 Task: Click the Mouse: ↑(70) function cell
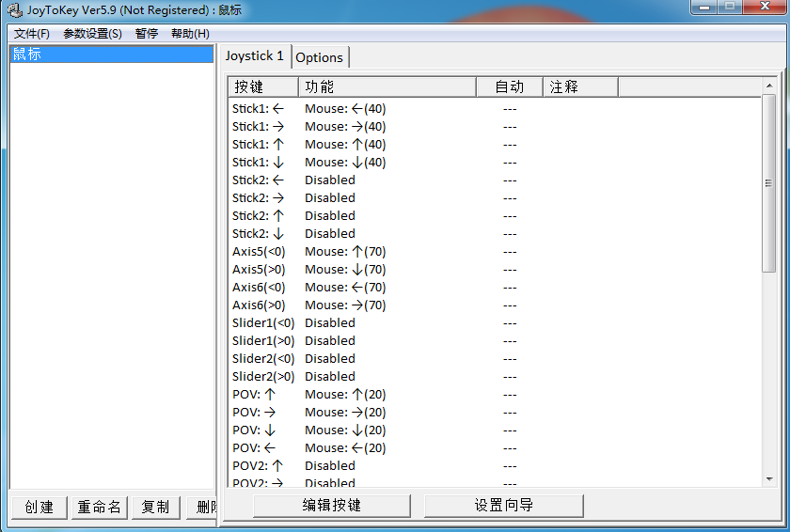[345, 252]
